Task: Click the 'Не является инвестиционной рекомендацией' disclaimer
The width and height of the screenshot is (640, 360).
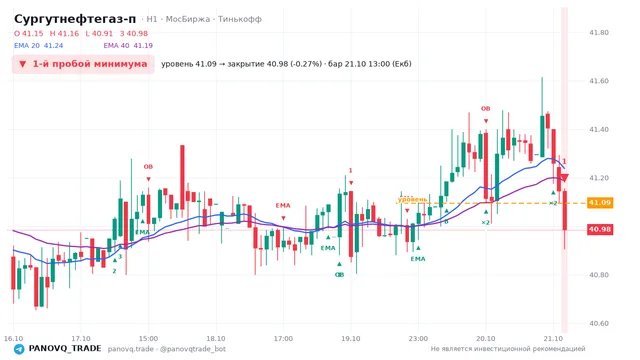Action: [508, 349]
